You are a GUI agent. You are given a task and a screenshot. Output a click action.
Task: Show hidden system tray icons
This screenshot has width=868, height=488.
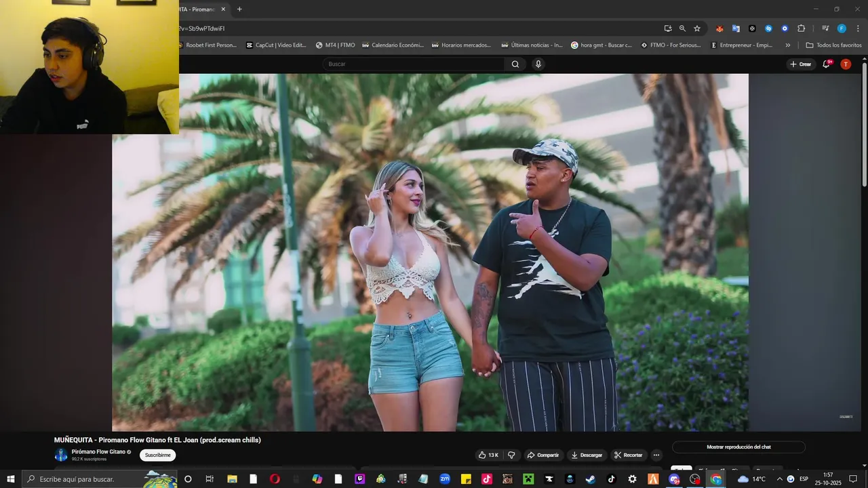click(x=779, y=479)
